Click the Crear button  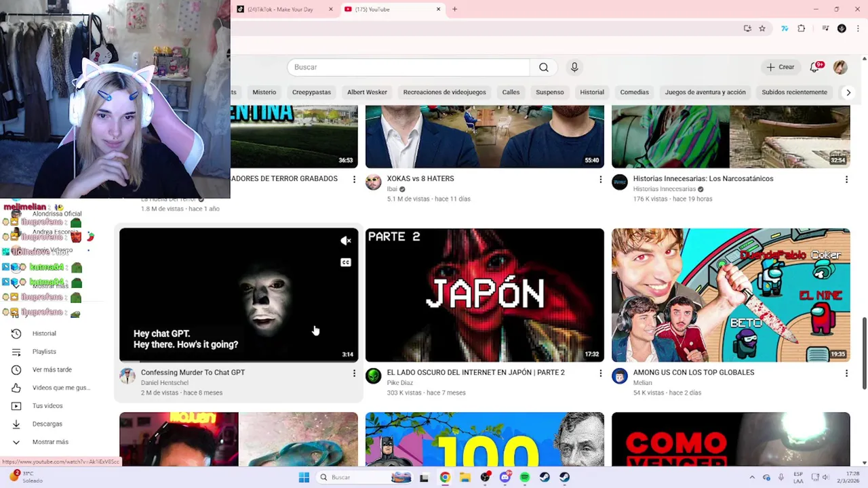(780, 67)
